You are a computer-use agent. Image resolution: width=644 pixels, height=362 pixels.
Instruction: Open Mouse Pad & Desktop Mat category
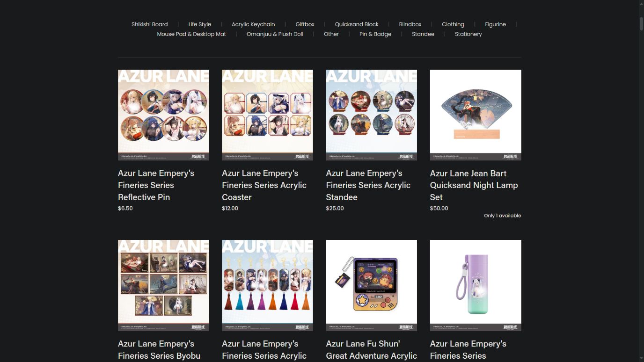click(x=191, y=34)
